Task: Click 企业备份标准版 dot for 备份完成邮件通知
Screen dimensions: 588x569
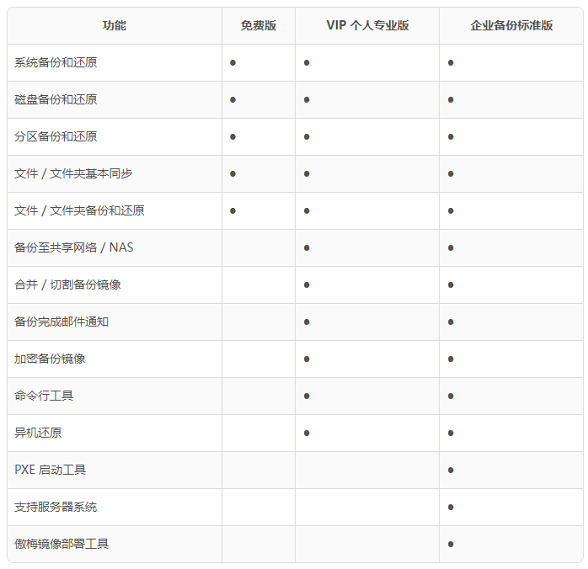Action: (x=451, y=322)
